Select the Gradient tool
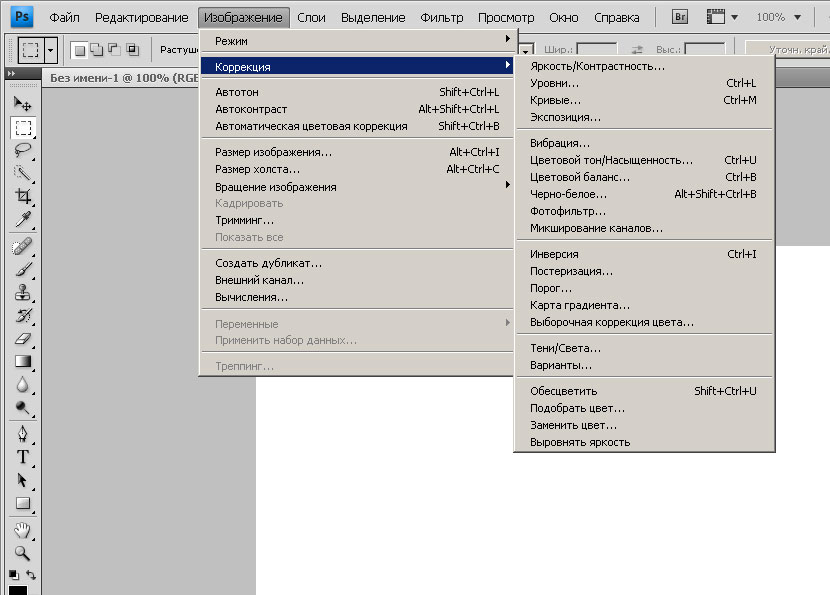The image size is (830, 595). [x=22, y=362]
